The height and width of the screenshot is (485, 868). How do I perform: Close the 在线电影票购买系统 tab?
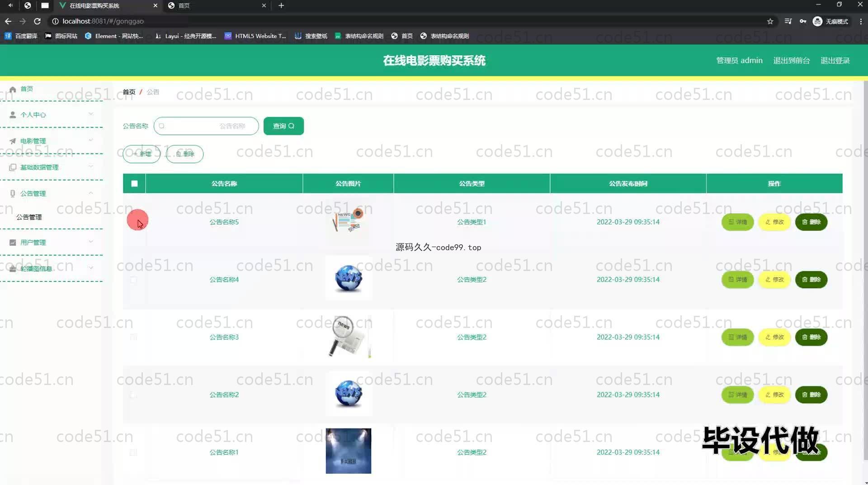tap(156, 5)
